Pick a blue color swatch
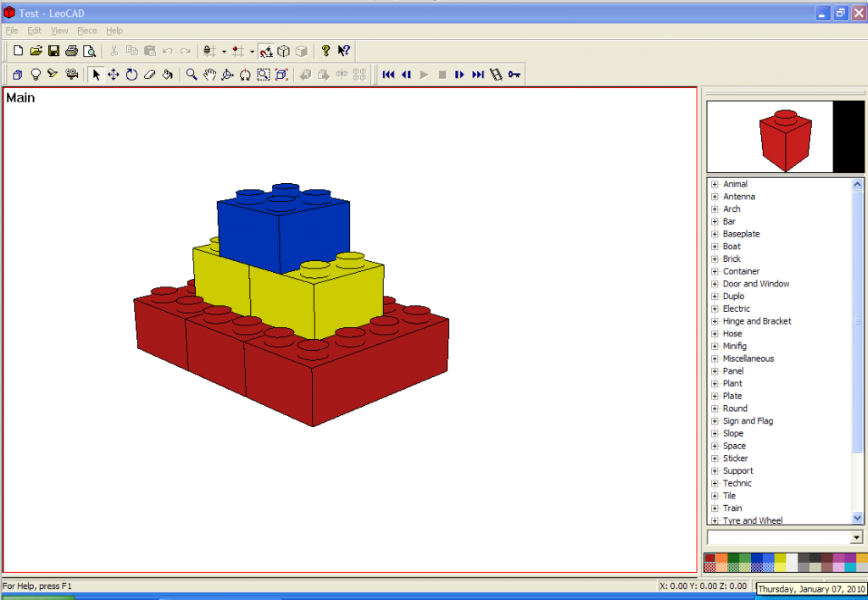Screen dimensions: 868x600 756,558
